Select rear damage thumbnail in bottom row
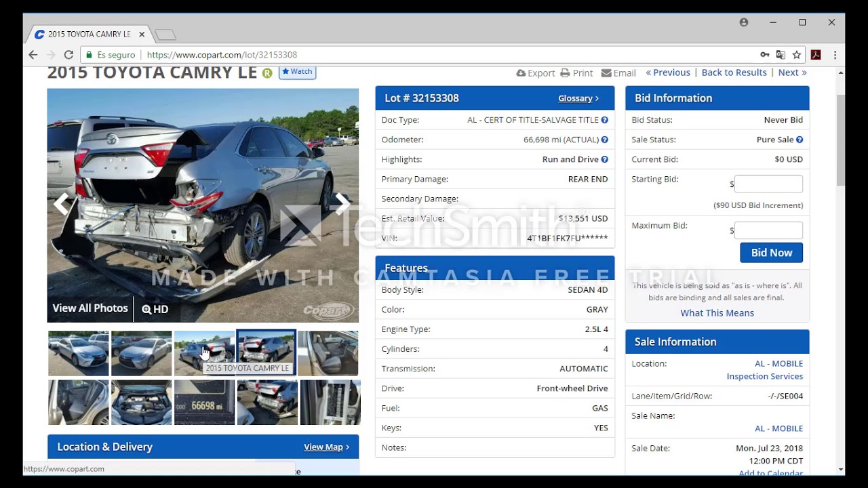 267,403
